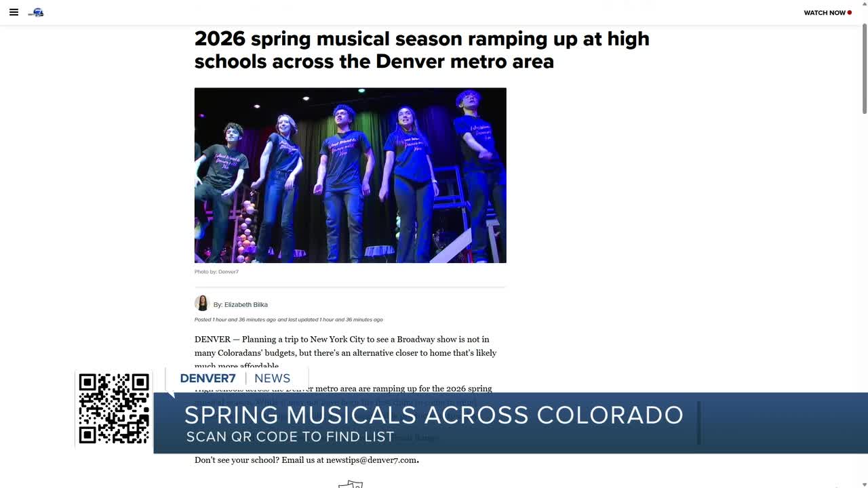Open the author link Elizabeth Bilka

(x=246, y=305)
